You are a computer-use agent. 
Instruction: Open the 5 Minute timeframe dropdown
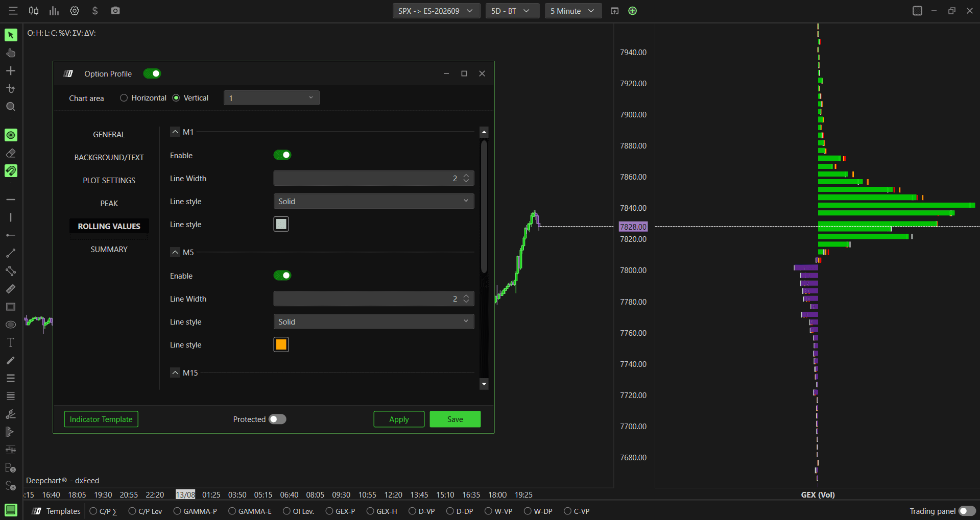pos(573,11)
